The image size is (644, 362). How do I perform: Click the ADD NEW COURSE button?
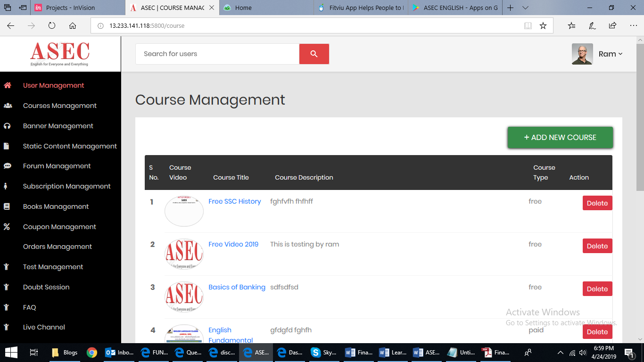[x=560, y=137]
